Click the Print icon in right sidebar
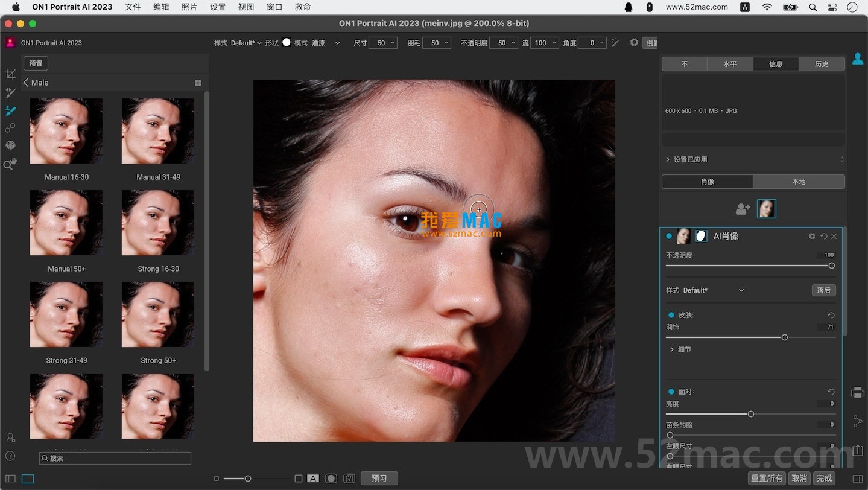 point(858,393)
